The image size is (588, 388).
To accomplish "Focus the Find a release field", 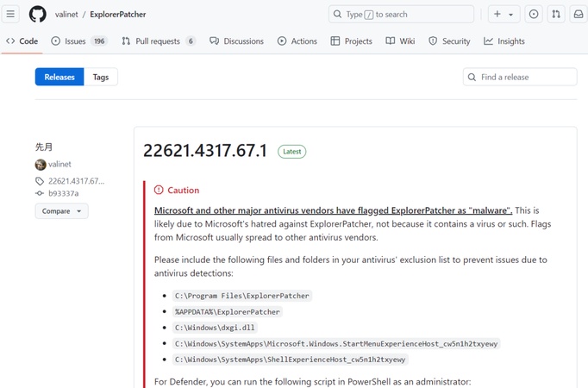I will click(520, 77).
